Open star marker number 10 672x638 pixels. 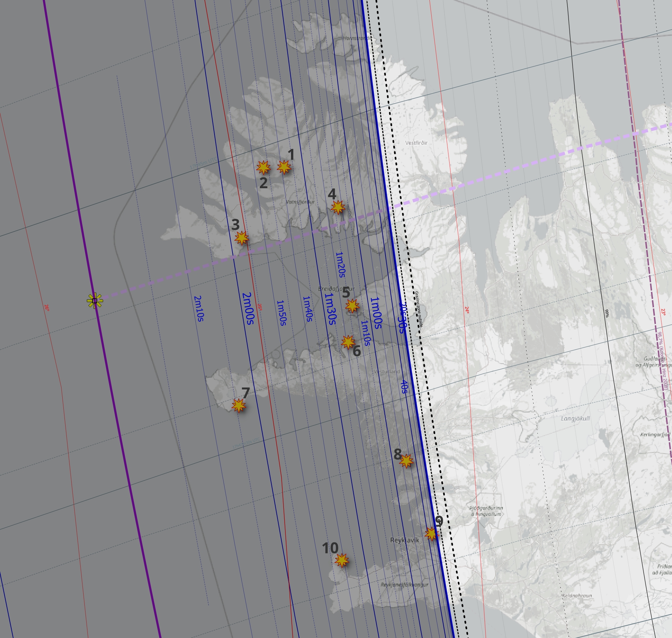pos(342,560)
